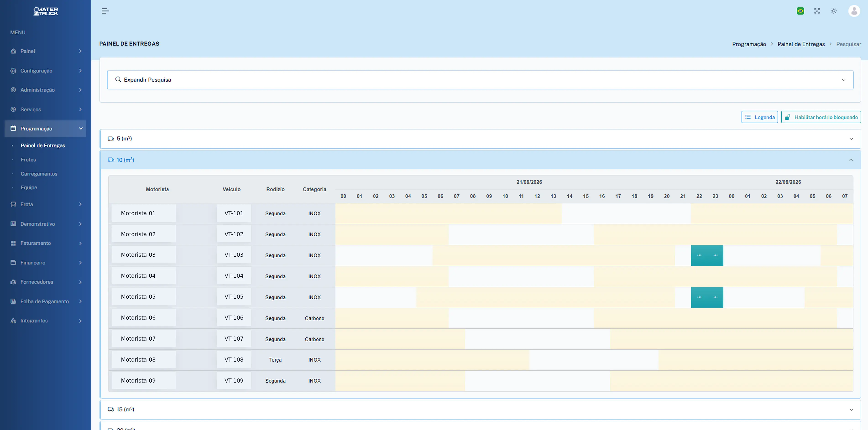This screenshot has height=430, width=868.
Task: Open the first delivery block on Motorista 05 row
Action: [699, 297]
